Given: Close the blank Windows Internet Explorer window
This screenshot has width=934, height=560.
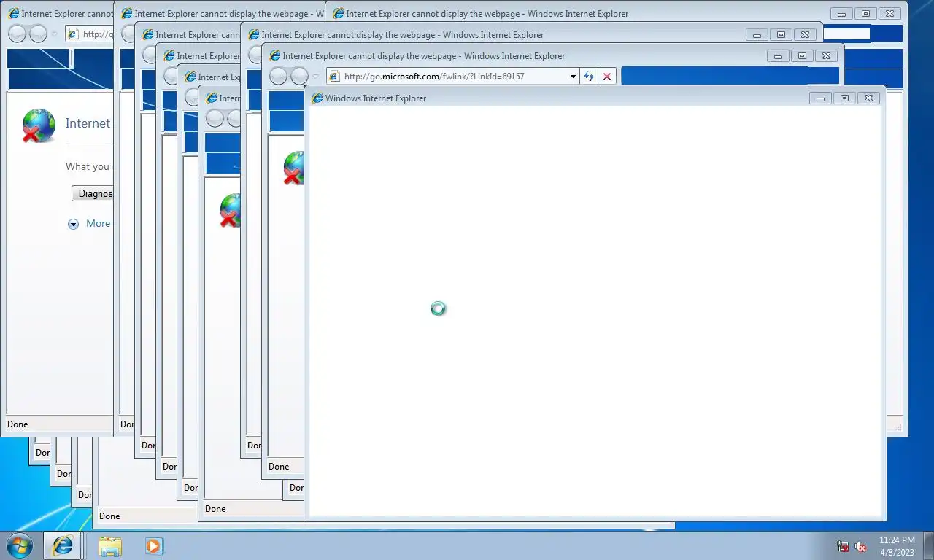Looking at the screenshot, I should tap(868, 98).
